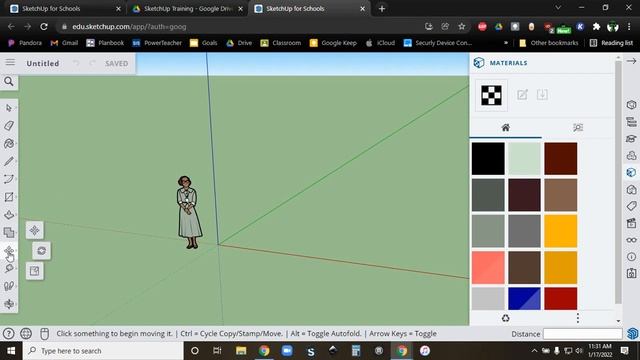Open the hamburger menu beside Untitled
This screenshot has width=640, height=360.
coord(10,62)
